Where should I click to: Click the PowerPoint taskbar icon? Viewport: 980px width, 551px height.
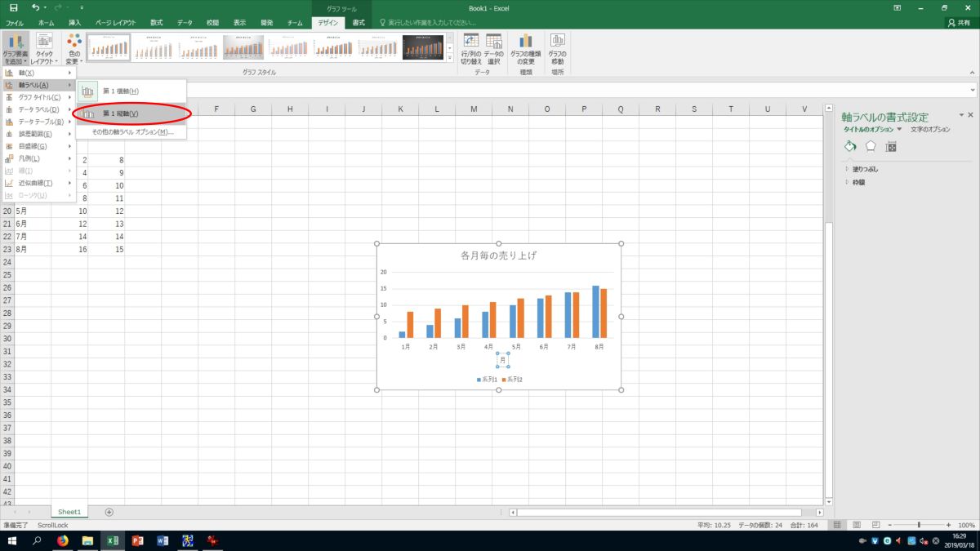(x=137, y=540)
